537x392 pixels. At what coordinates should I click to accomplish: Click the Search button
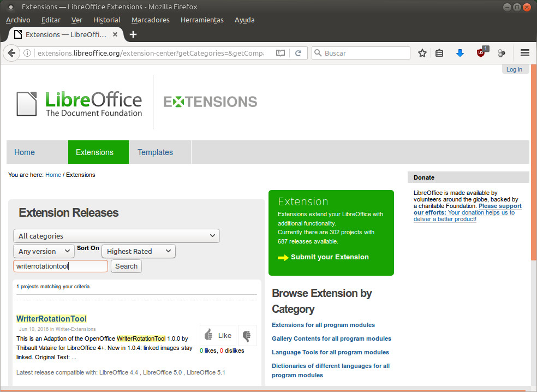pos(126,266)
